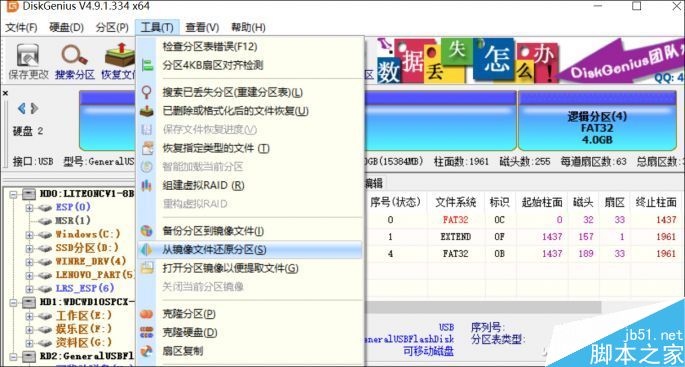Click the open partition image menu icon
This screenshot has height=367, width=685.
click(147, 268)
